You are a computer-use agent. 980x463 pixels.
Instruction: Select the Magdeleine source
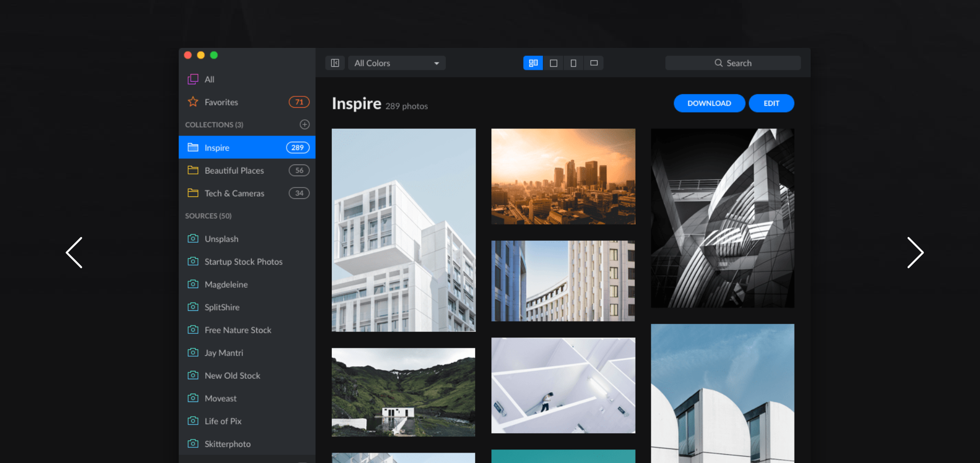[247, 284]
